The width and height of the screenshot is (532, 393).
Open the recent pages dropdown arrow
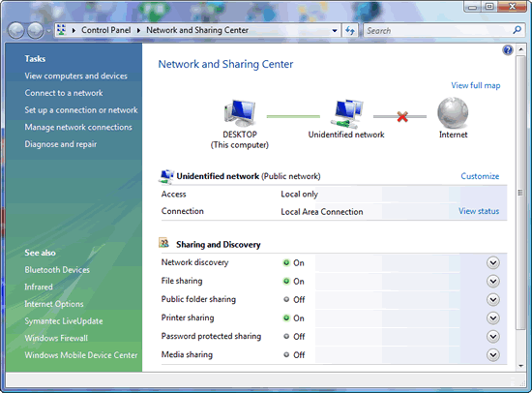coord(48,31)
